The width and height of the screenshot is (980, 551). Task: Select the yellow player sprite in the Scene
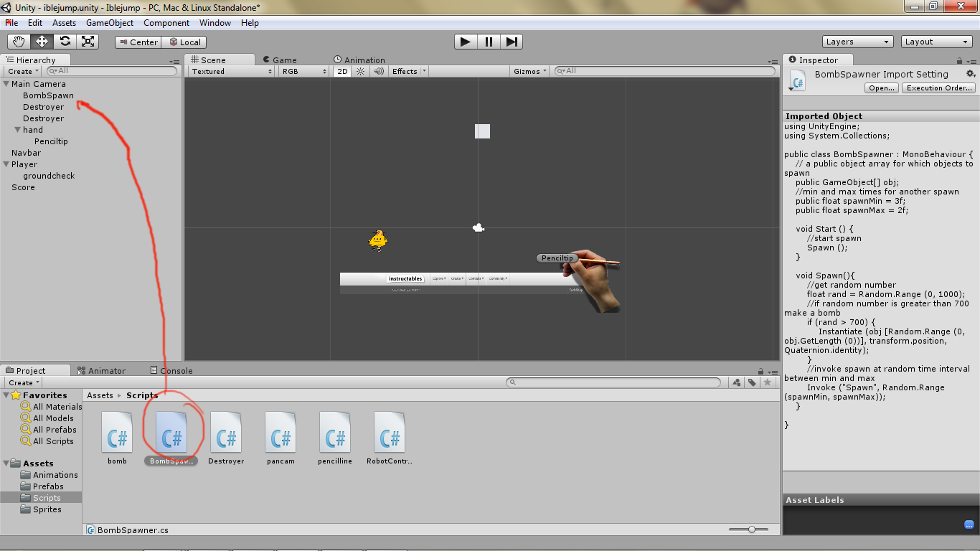pos(378,240)
